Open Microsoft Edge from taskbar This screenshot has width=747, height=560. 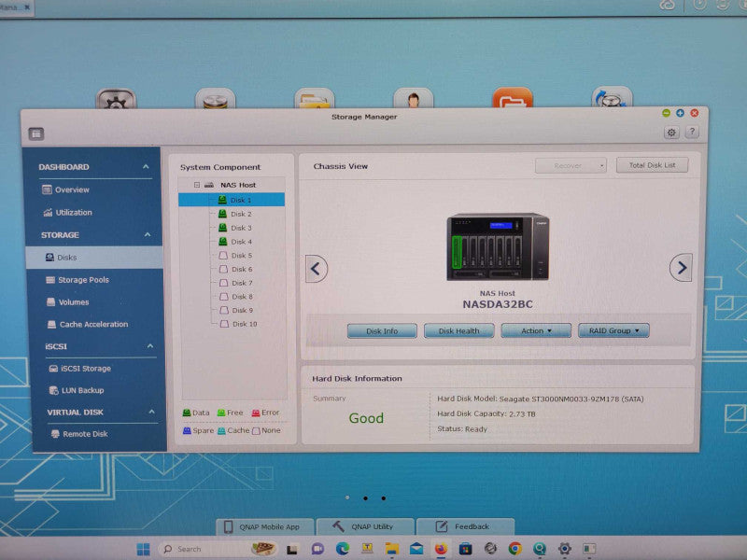pos(342,549)
